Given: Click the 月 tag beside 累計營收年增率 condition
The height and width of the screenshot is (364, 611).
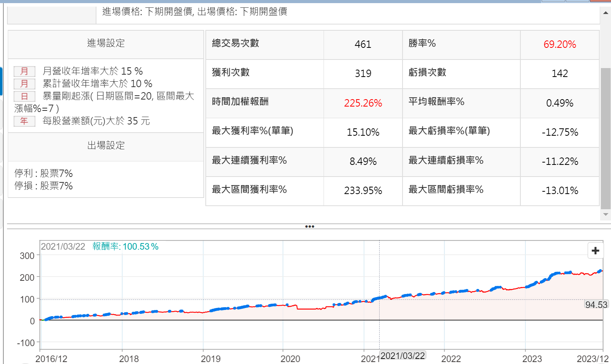Looking at the screenshot, I should (x=24, y=84).
